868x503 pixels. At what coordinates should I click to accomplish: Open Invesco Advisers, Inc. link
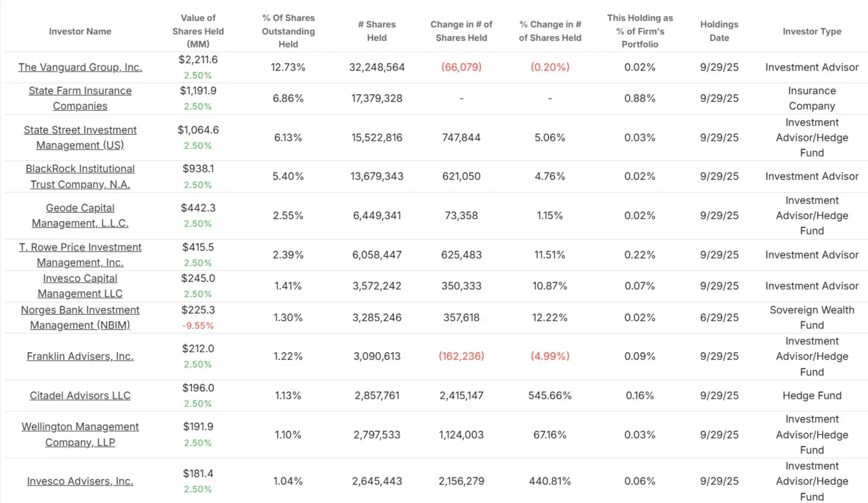80,481
